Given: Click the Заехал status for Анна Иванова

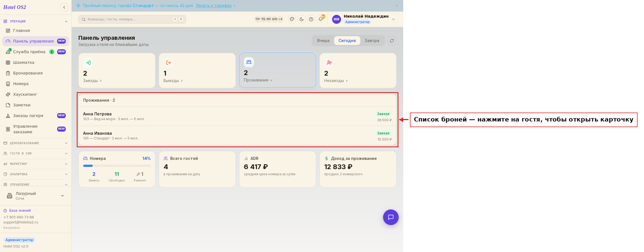Looking at the screenshot, I should point(383,133).
